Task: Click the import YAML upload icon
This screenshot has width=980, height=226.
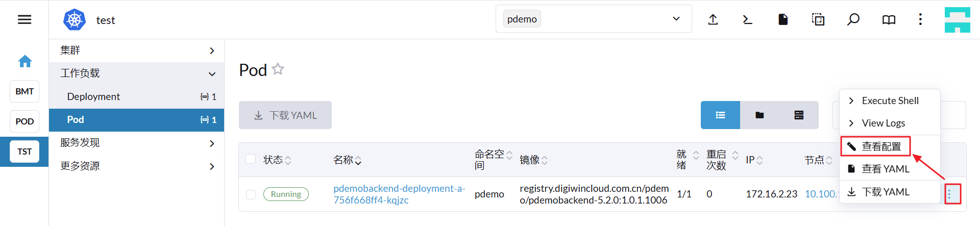Action: click(x=713, y=19)
